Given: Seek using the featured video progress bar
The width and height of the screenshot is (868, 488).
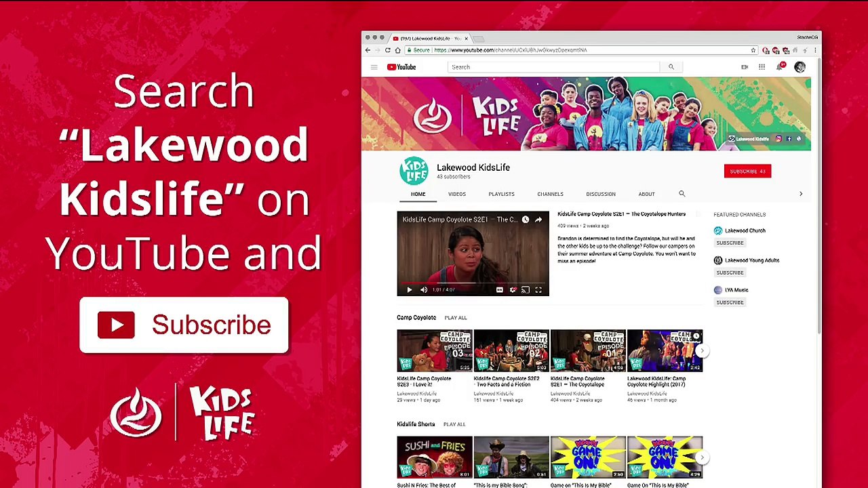Looking at the screenshot, I should tap(473, 282).
